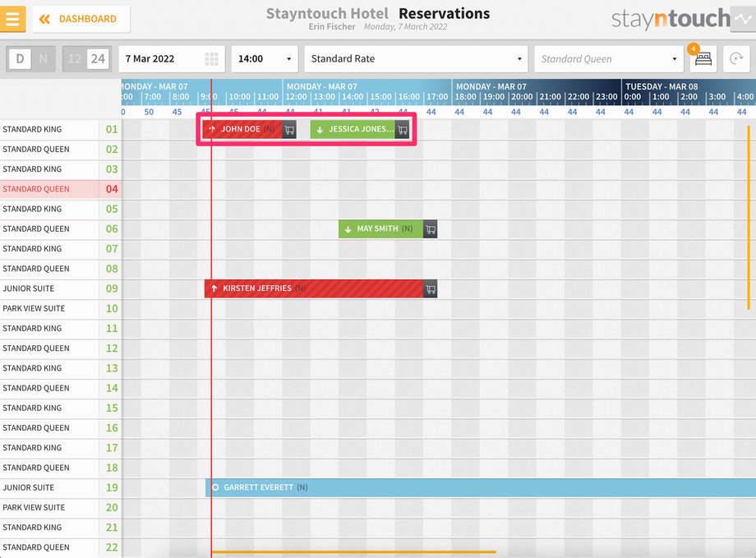Switch to the N night view toggle
The image size is (756, 558).
(x=44, y=59)
